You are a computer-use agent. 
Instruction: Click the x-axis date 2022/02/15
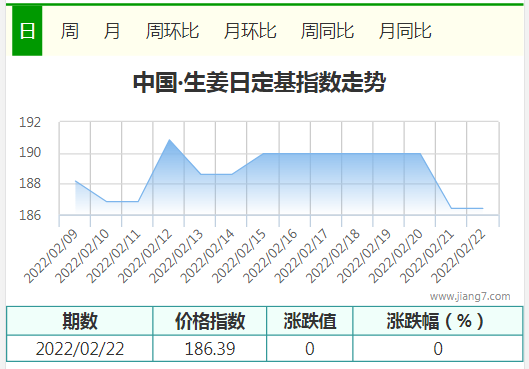[239, 256]
